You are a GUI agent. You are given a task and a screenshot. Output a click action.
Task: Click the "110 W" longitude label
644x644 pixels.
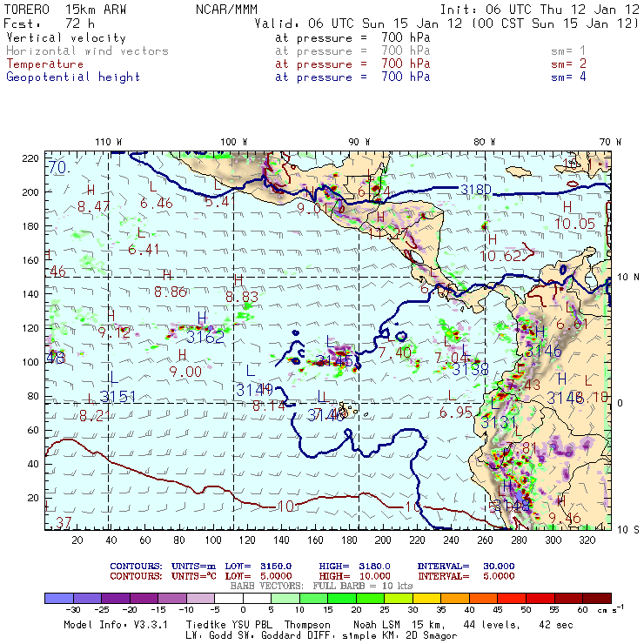coord(109,142)
